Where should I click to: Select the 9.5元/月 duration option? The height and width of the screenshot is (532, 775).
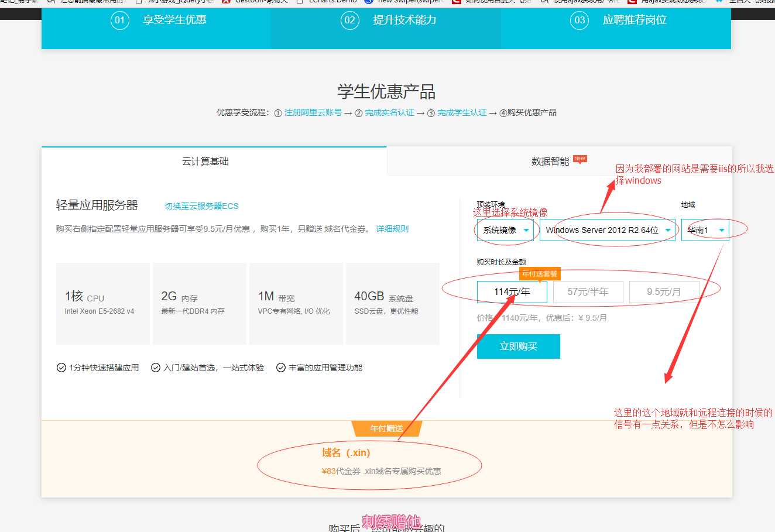pyautogui.click(x=664, y=292)
